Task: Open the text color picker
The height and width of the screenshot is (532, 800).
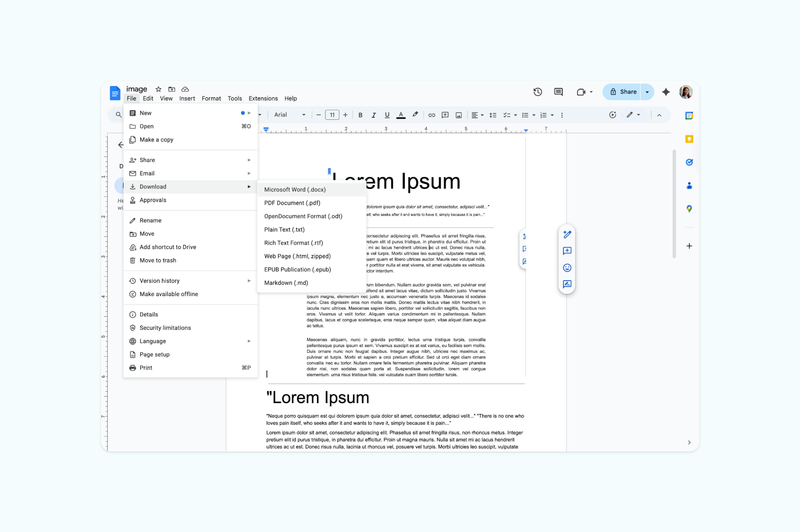Action: coord(401,115)
